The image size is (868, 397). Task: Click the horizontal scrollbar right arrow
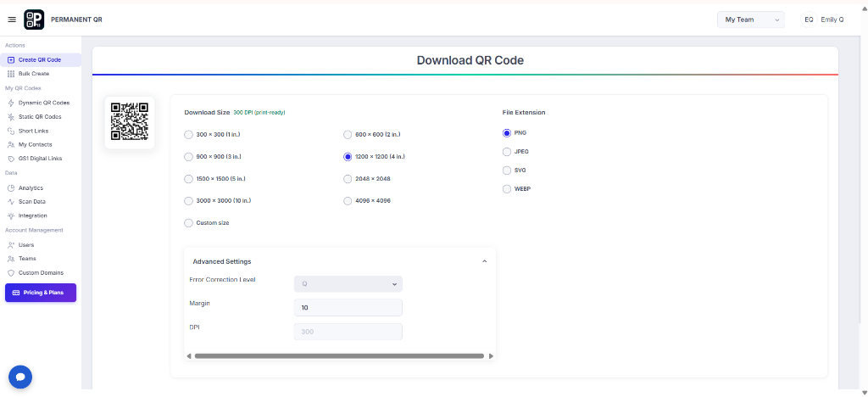491,356
